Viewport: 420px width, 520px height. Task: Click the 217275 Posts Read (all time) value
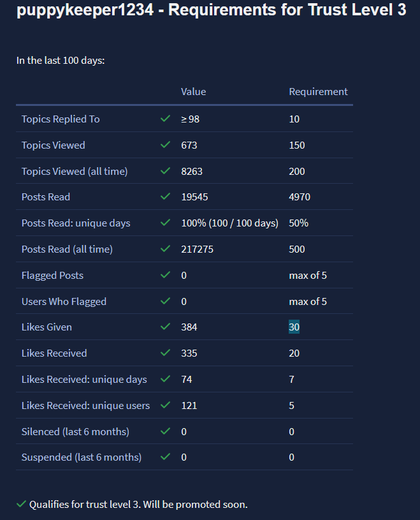(197, 249)
